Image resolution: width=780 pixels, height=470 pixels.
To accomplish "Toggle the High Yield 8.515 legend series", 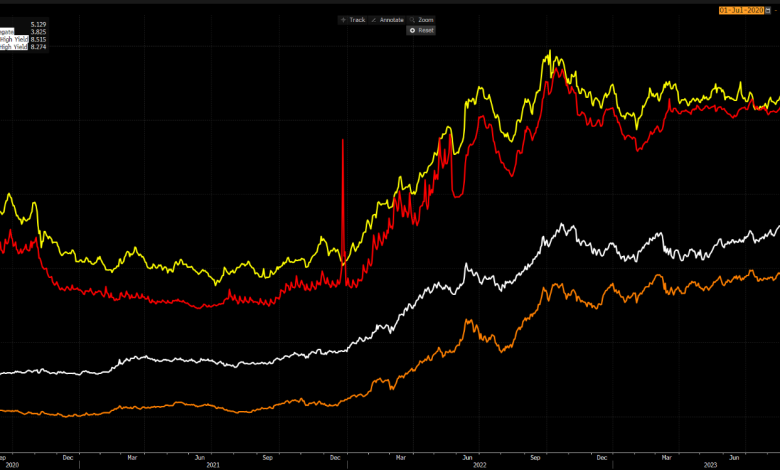I will (17, 39).
